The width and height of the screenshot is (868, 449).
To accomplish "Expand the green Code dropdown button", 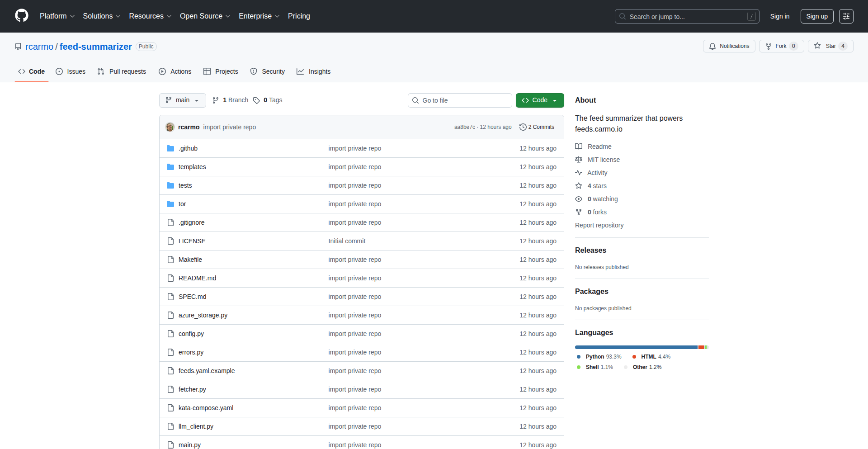I will 539,100.
